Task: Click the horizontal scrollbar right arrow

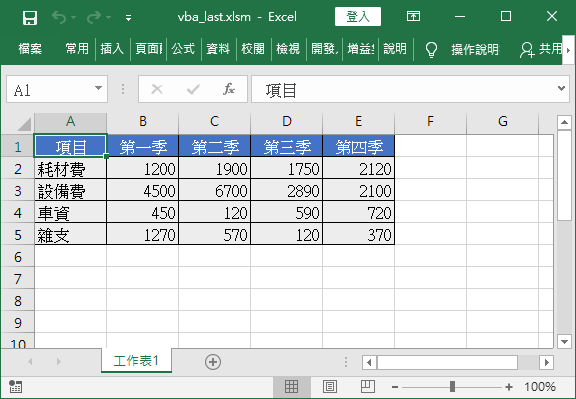Action: coord(547,363)
